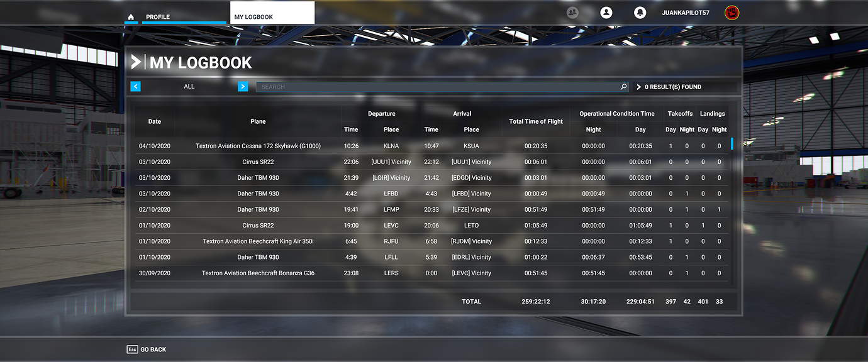Click the right arrow beside the ALL filter
This screenshot has width=868, height=362.
click(x=243, y=86)
